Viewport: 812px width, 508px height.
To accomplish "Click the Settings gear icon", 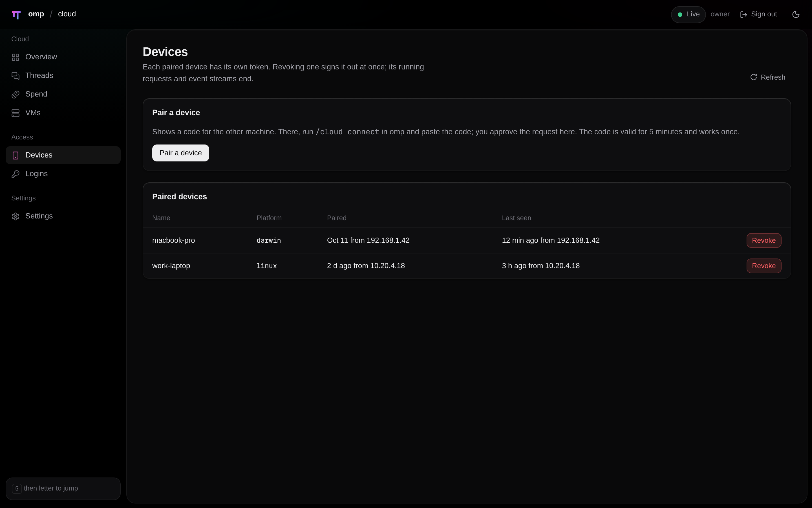I will (x=16, y=216).
